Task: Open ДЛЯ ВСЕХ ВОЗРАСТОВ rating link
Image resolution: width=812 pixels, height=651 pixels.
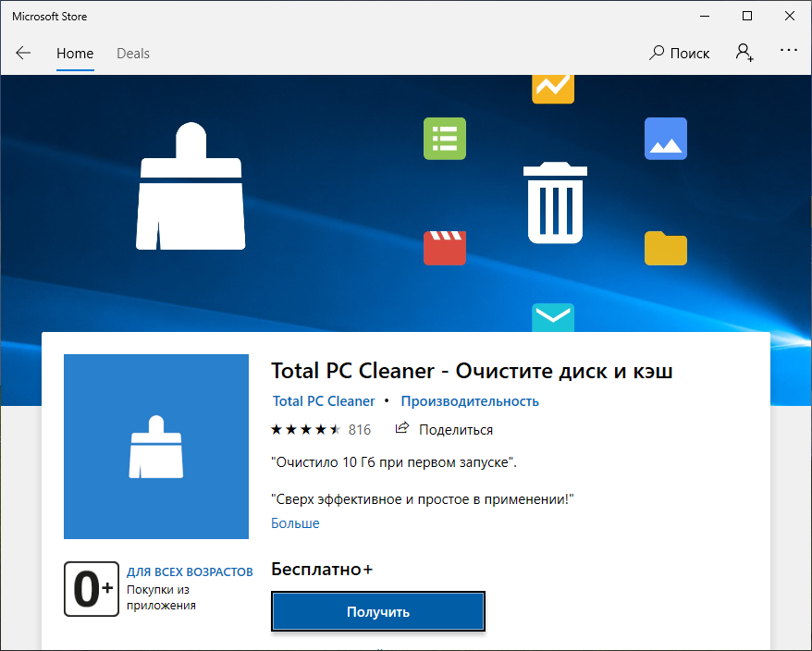Action: [x=190, y=571]
